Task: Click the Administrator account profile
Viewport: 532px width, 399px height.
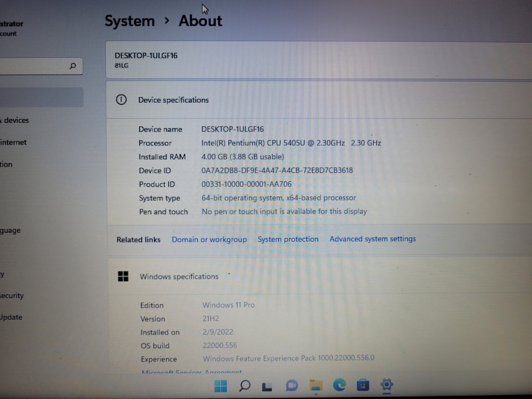Action: pos(12,28)
